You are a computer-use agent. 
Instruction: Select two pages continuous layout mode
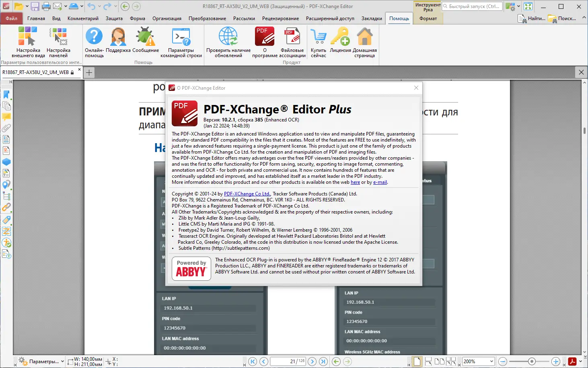[x=451, y=362]
